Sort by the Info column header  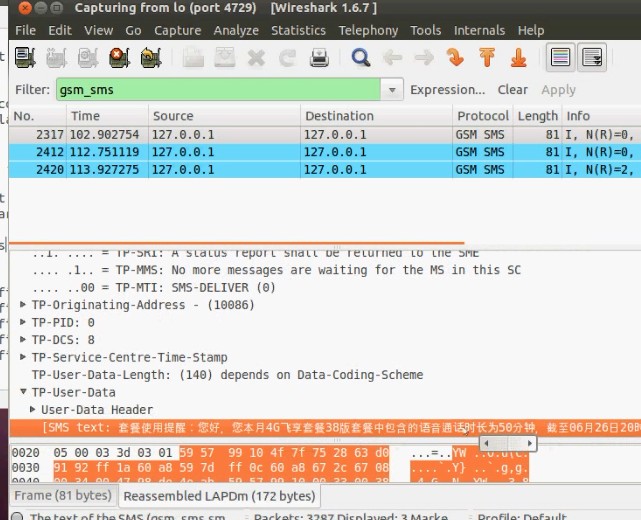(601, 116)
